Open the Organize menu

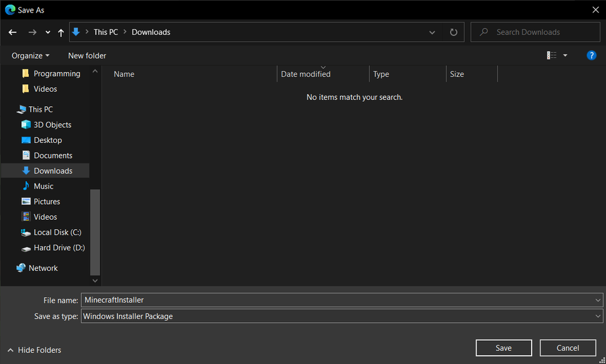pyautogui.click(x=30, y=55)
